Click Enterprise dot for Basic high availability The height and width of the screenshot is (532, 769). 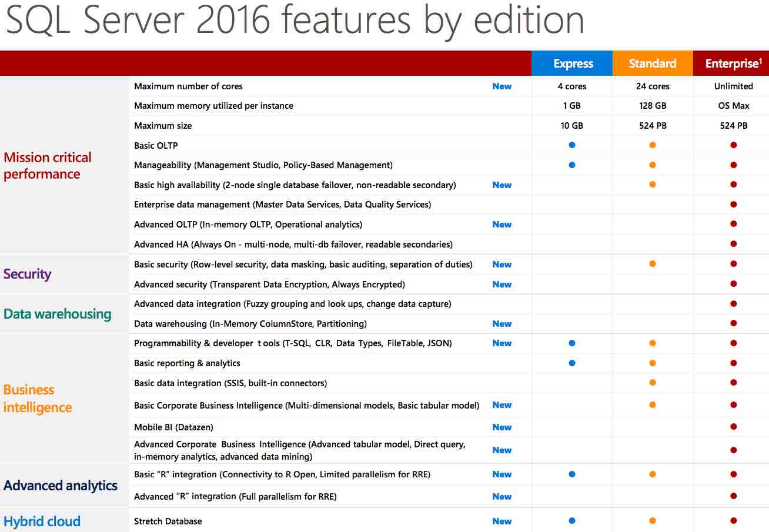coord(733,185)
